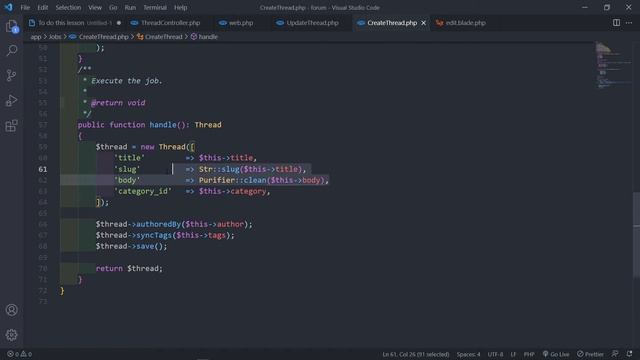Viewport: 640px width, 360px height.
Task: Open the editor More Actions ellipsis
Action: 629,23
